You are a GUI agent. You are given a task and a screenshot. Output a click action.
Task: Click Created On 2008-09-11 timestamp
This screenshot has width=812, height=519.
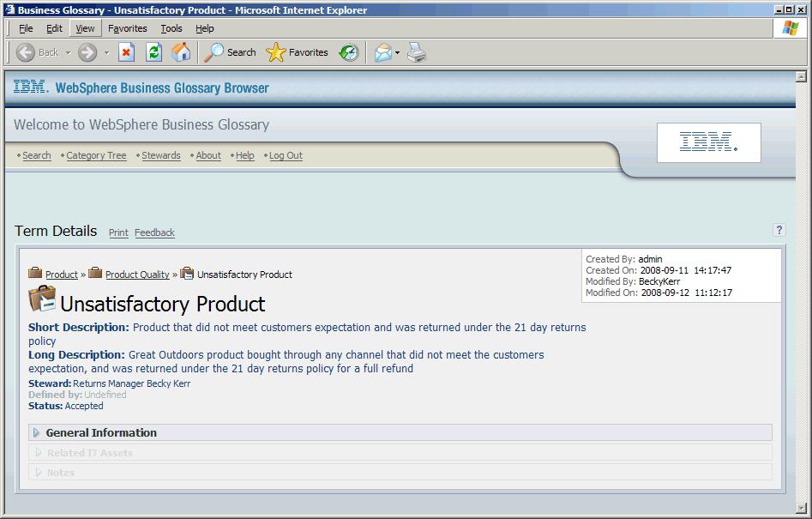(659, 270)
